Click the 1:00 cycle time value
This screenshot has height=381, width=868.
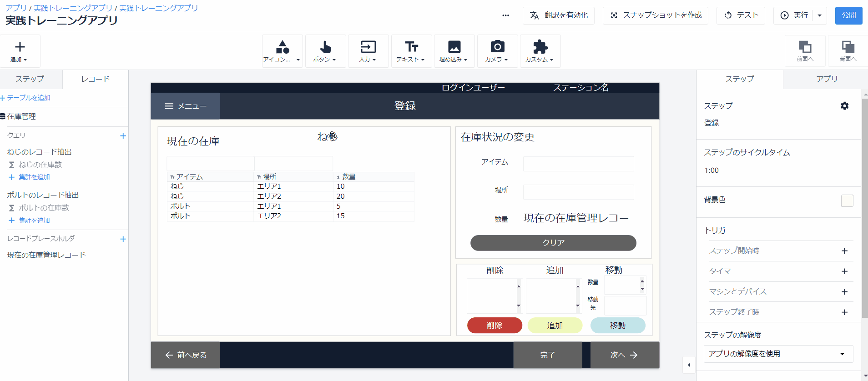pyautogui.click(x=712, y=170)
